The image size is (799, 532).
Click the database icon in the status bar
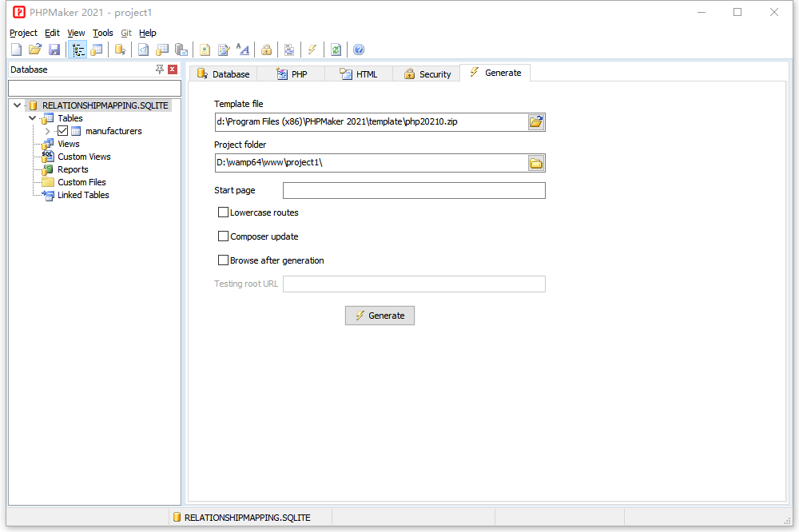click(x=177, y=518)
